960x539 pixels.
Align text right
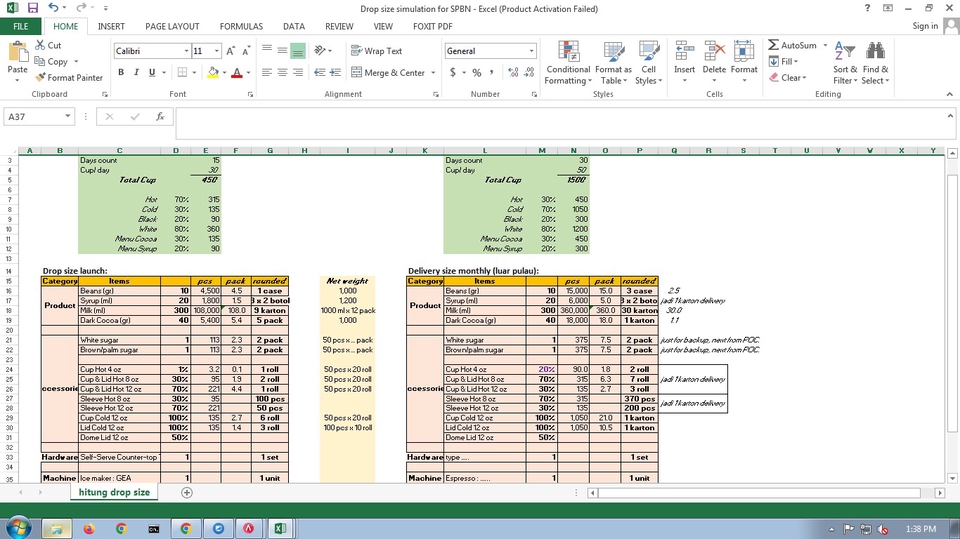[x=298, y=72]
